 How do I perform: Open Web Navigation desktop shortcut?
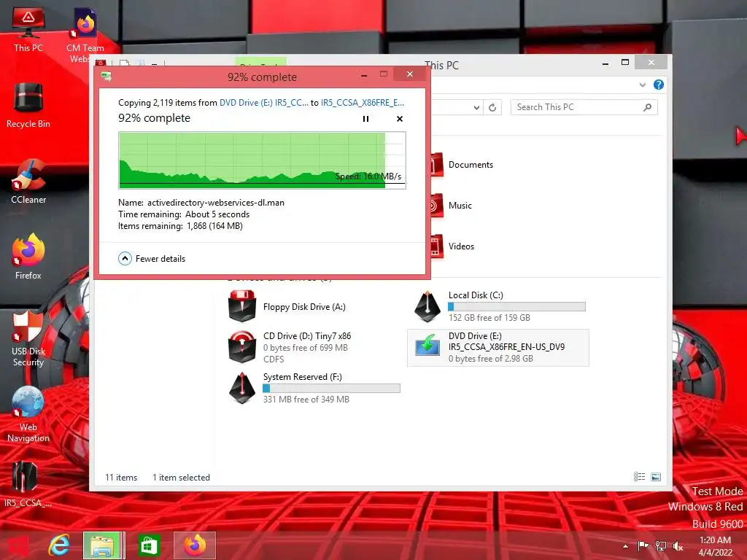28,414
